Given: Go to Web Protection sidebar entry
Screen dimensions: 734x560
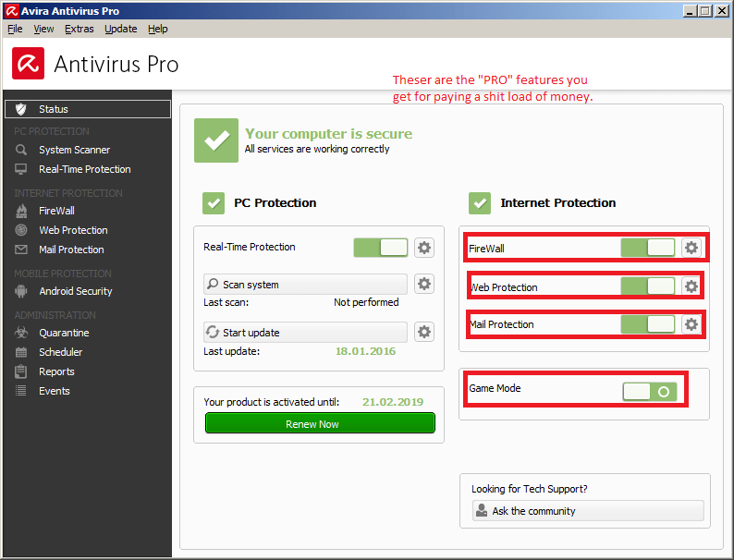Looking at the screenshot, I should click(x=73, y=230).
